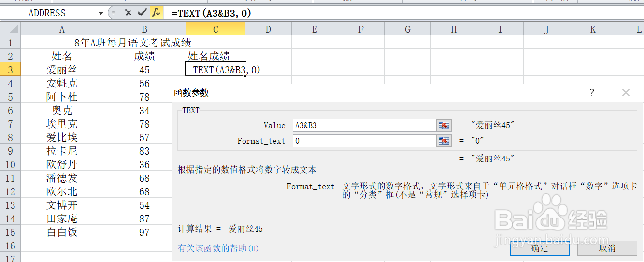Cancel formula entry with the X icon
This screenshot has height=262, width=644.
128,13
